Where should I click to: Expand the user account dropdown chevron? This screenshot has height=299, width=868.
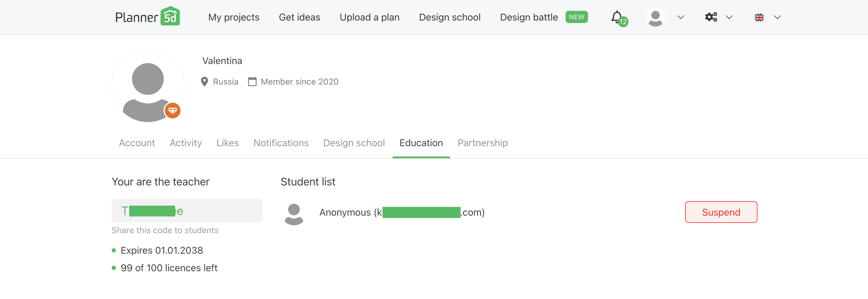[681, 18]
